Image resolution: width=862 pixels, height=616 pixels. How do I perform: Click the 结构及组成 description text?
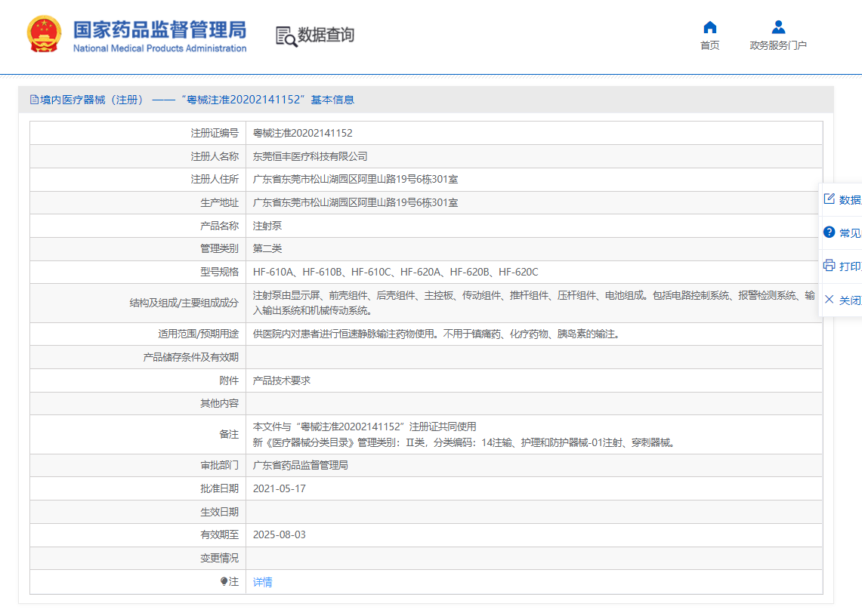point(534,303)
